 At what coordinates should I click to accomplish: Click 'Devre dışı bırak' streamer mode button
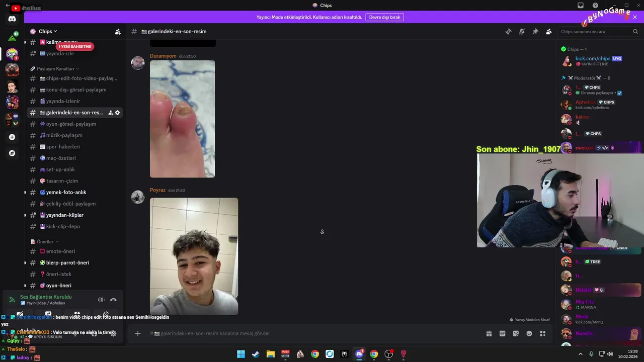[384, 17]
